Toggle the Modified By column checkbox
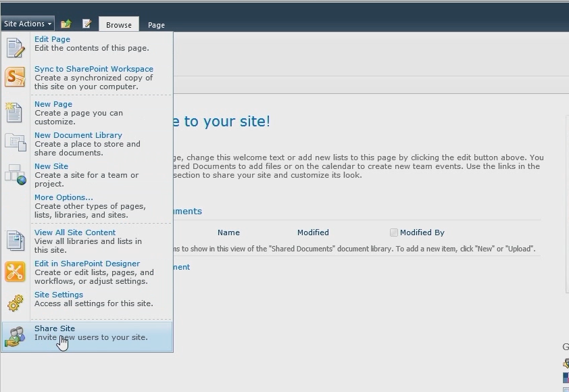 (394, 232)
